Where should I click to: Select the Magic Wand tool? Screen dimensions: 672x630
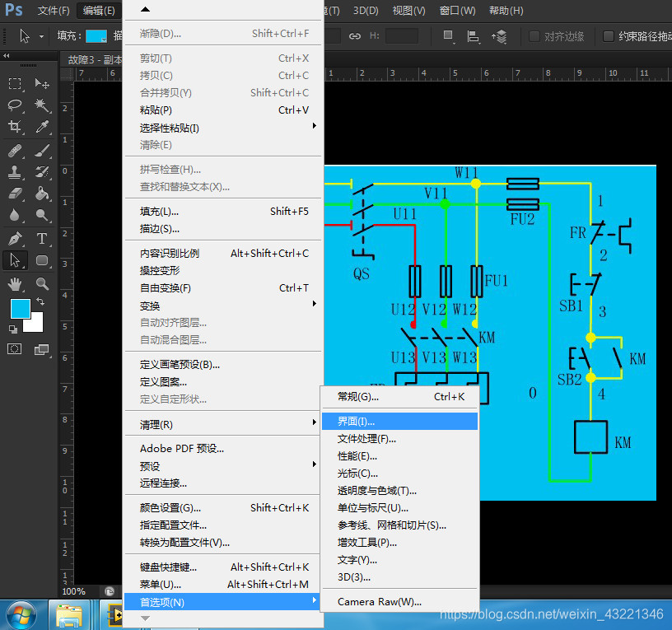[x=42, y=105]
